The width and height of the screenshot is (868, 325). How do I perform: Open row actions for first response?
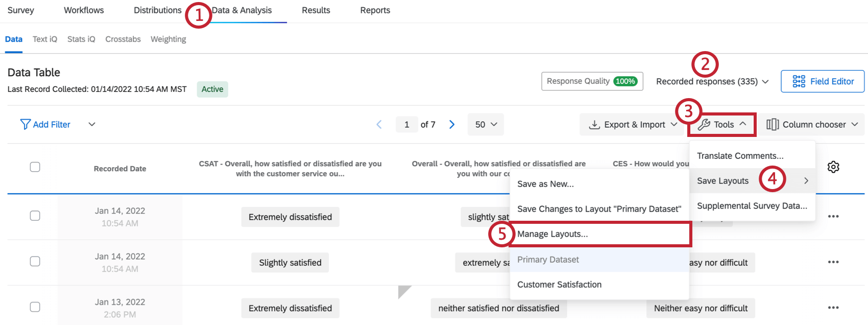point(833,216)
